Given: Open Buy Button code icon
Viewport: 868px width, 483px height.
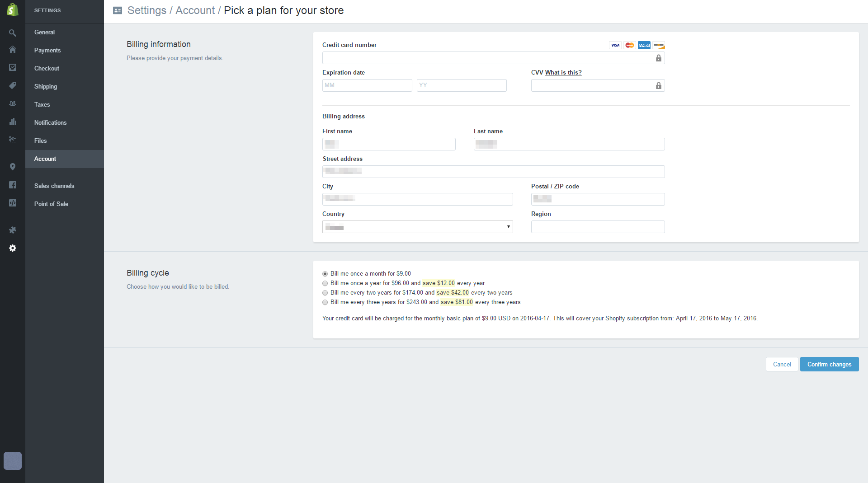Looking at the screenshot, I should [x=13, y=203].
